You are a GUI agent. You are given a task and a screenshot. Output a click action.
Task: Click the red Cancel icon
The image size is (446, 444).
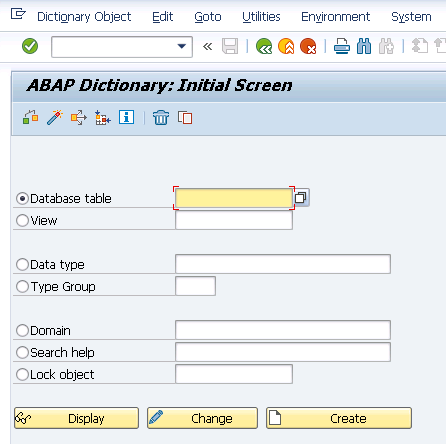308,46
